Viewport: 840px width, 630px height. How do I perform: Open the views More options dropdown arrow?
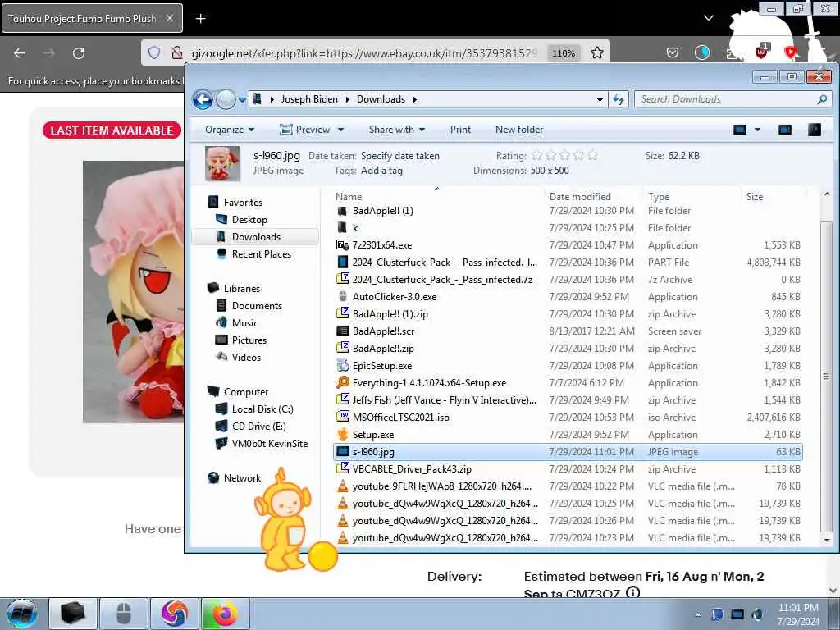click(x=757, y=130)
